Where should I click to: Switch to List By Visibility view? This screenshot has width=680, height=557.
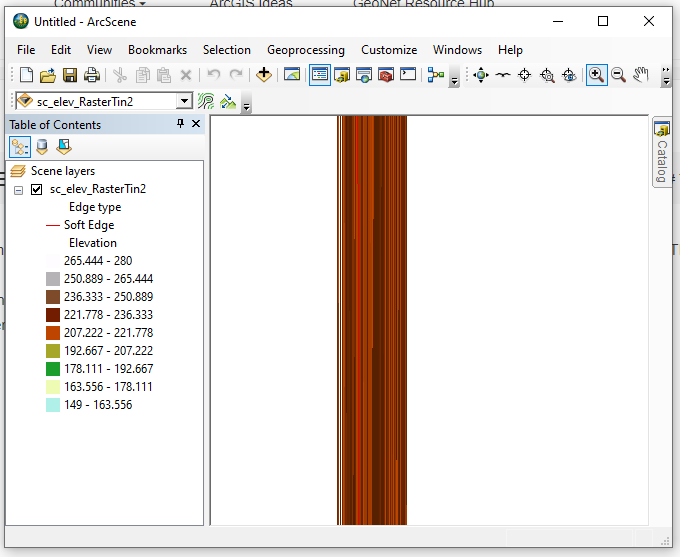tap(64, 147)
